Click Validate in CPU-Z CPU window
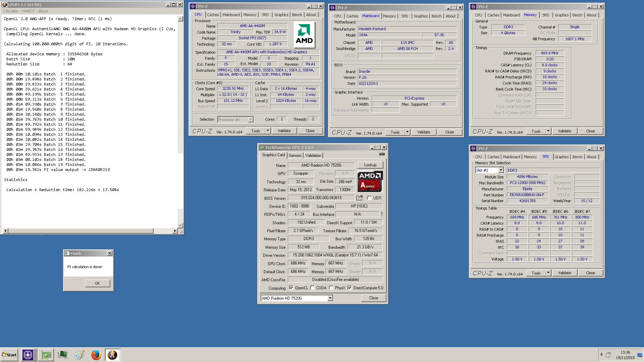The image size is (644, 362). coord(284,131)
